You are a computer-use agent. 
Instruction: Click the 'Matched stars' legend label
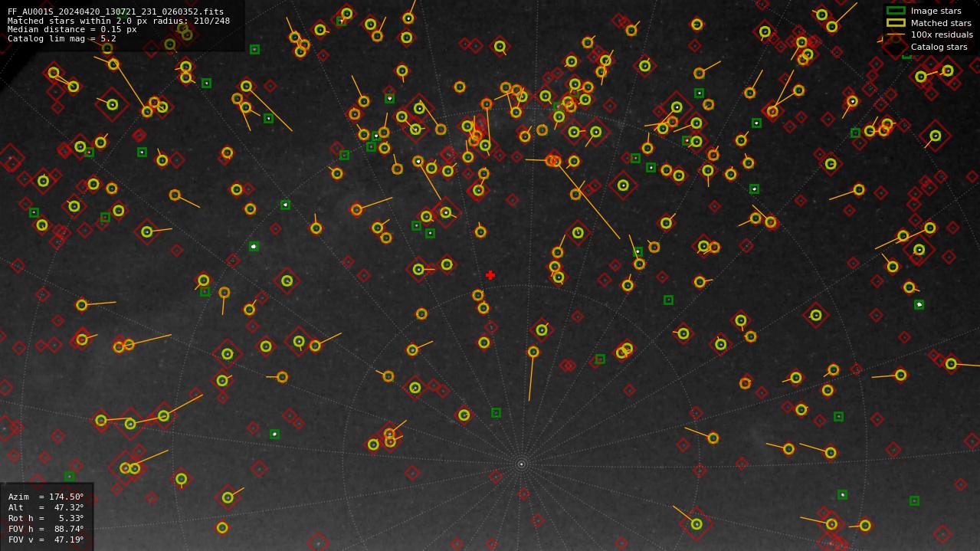[x=941, y=23]
